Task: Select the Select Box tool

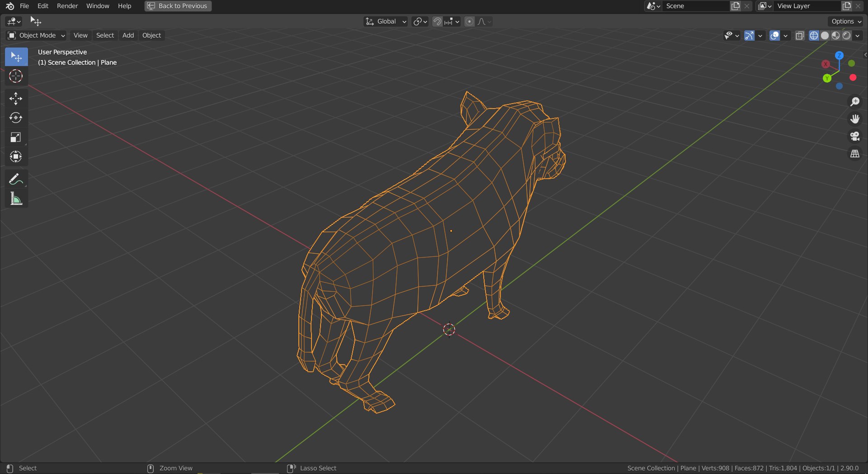Action: pyautogui.click(x=16, y=57)
